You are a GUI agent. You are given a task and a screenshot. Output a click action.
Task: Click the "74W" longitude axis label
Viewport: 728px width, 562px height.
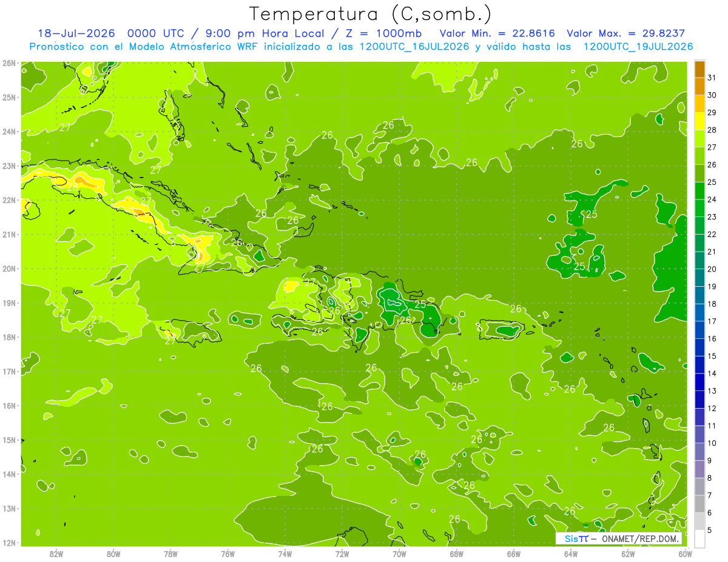pyautogui.click(x=285, y=554)
